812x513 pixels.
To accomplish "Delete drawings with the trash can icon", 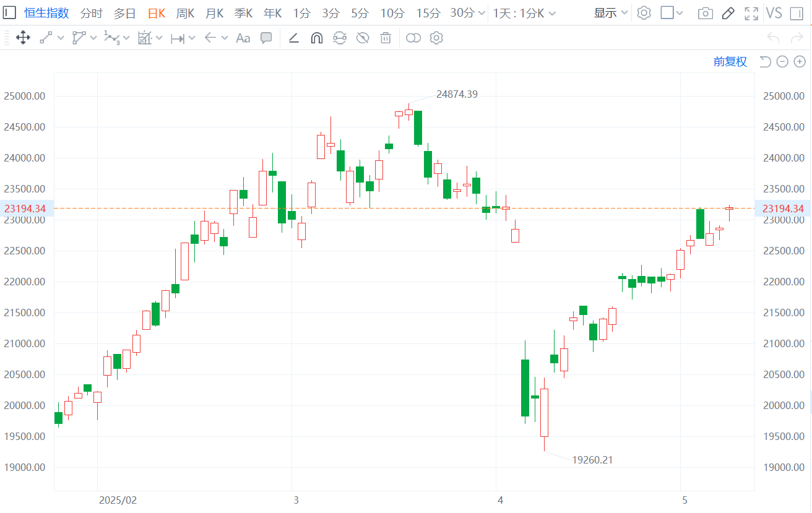I will click(386, 38).
